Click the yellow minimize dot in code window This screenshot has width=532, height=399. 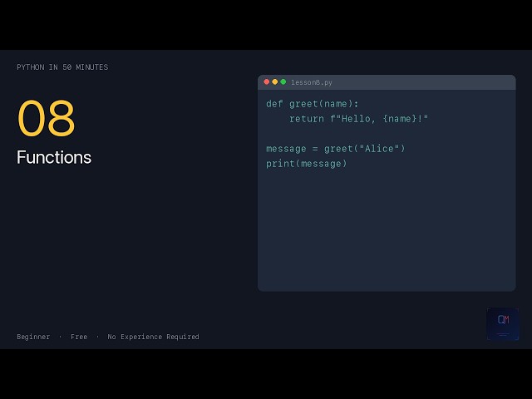(x=275, y=81)
